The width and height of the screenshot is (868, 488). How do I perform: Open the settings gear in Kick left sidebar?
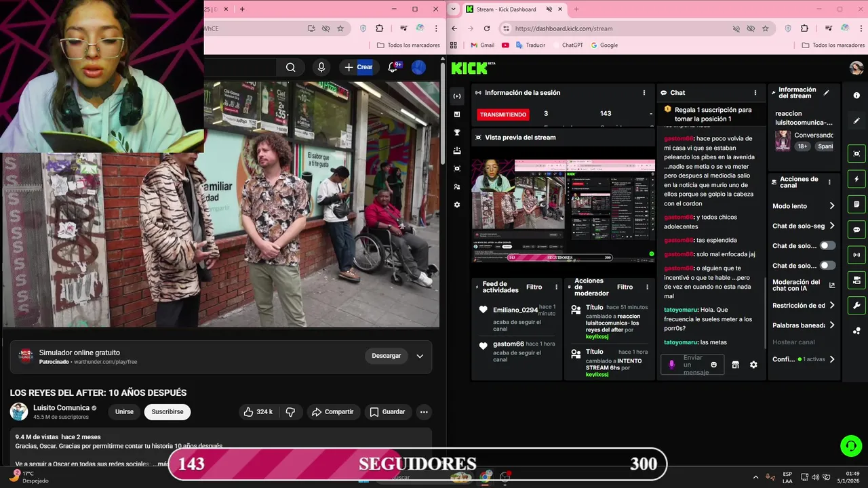pos(457,205)
